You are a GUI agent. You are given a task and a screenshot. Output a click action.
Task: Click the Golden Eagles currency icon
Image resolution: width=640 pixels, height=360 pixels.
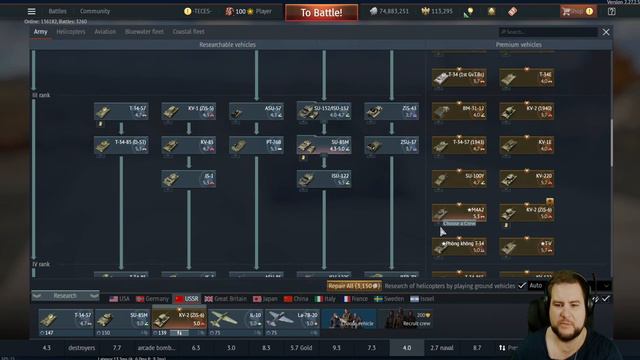coord(425,11)
